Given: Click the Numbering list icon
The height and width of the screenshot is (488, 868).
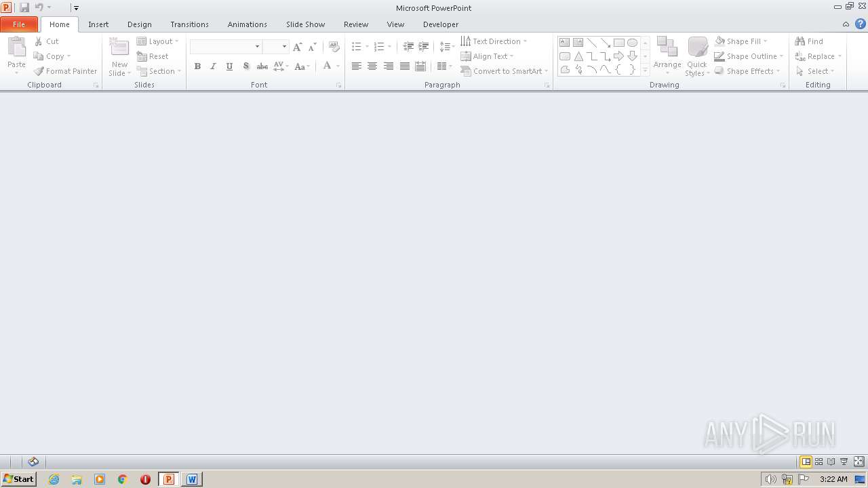Looking at the screenshot, I should 378,47.
